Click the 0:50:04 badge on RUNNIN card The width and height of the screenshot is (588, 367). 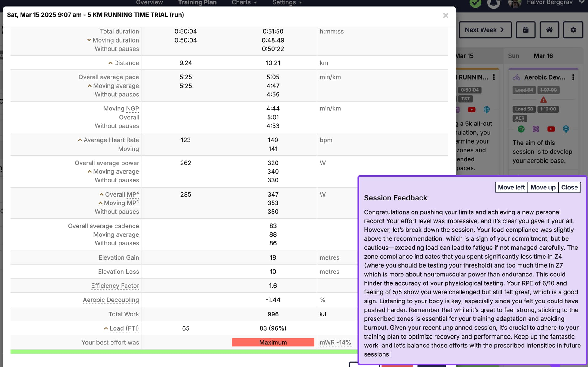(469, 90)
